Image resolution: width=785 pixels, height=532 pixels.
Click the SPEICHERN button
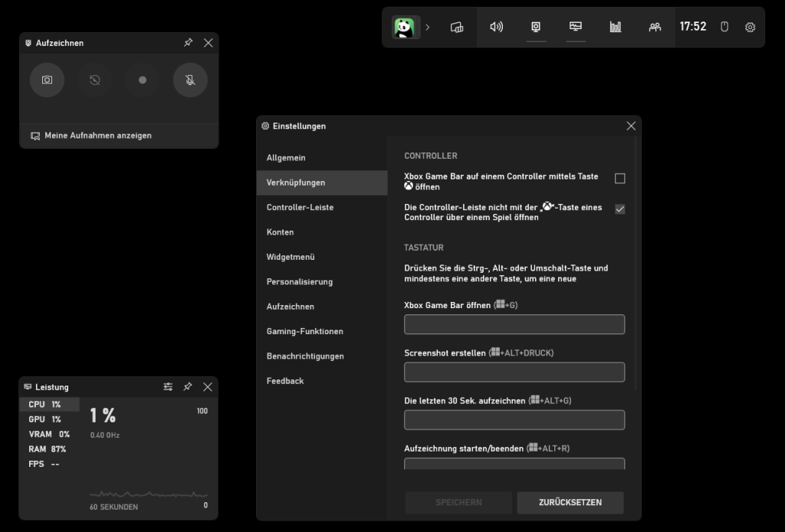point(458,502)
